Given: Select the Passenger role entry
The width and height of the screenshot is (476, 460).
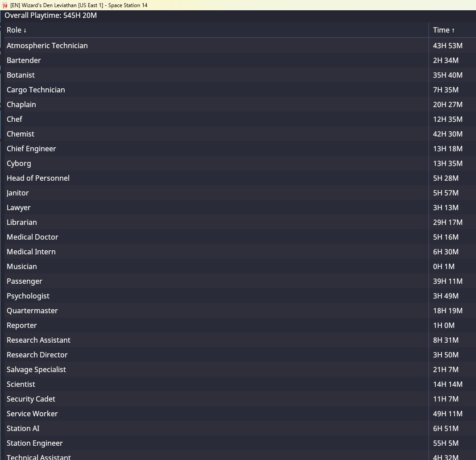Looking at the screenshot, I should tap(24, 281).
